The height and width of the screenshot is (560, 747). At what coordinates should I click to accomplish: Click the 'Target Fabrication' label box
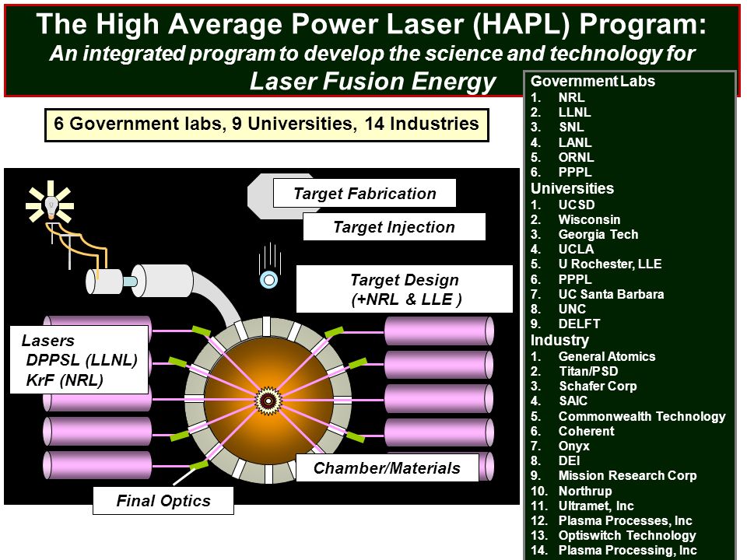[x=364, y=194]
